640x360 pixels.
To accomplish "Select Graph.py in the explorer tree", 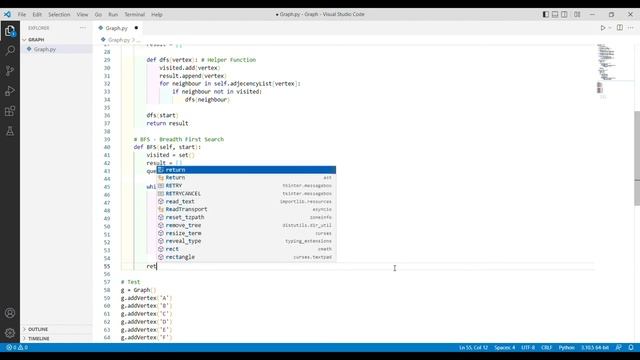I will 45,49.
